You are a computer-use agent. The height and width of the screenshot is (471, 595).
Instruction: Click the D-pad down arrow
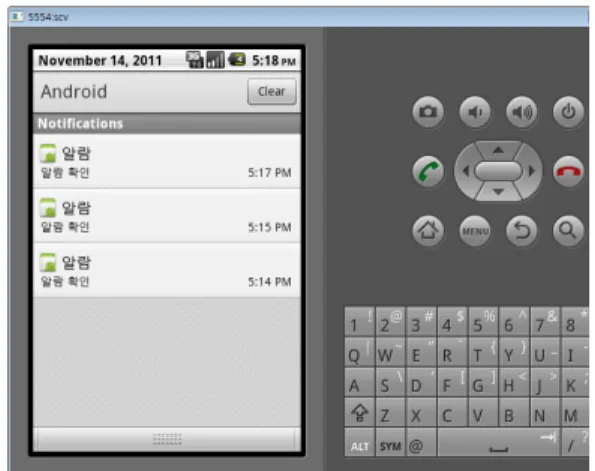pos(498,192)
